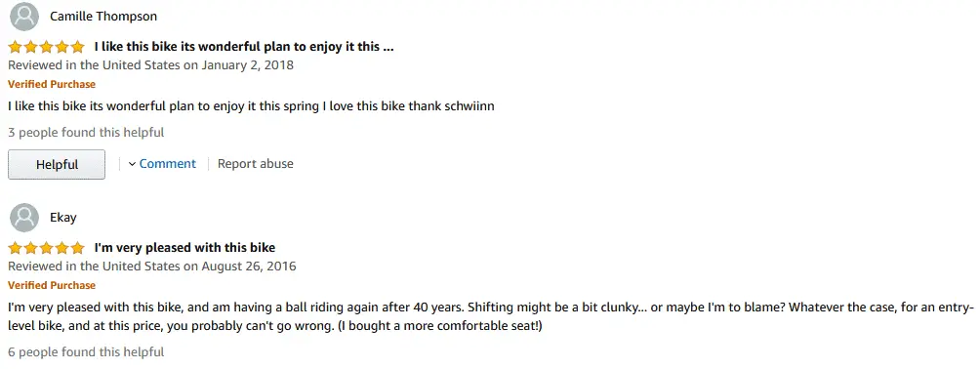Open review titled "I'm very pleased with this bike"
The height and width of the screenshot is (369, 980).
pyautogui.click(x=184, y=248)
